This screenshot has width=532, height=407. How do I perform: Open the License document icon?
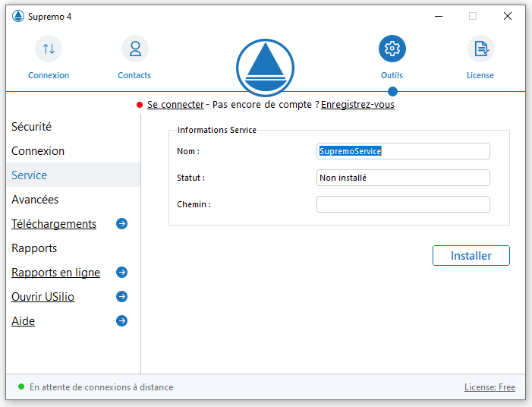[x=480, y=49]
